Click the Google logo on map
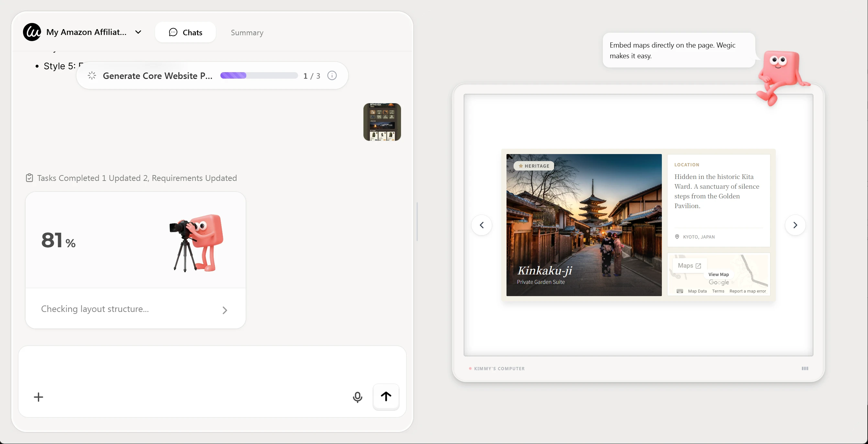 click(719, 282)
